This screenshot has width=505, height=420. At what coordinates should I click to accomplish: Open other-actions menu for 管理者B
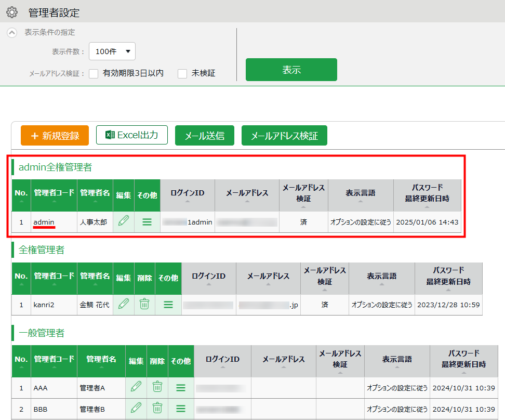(181, 409)
